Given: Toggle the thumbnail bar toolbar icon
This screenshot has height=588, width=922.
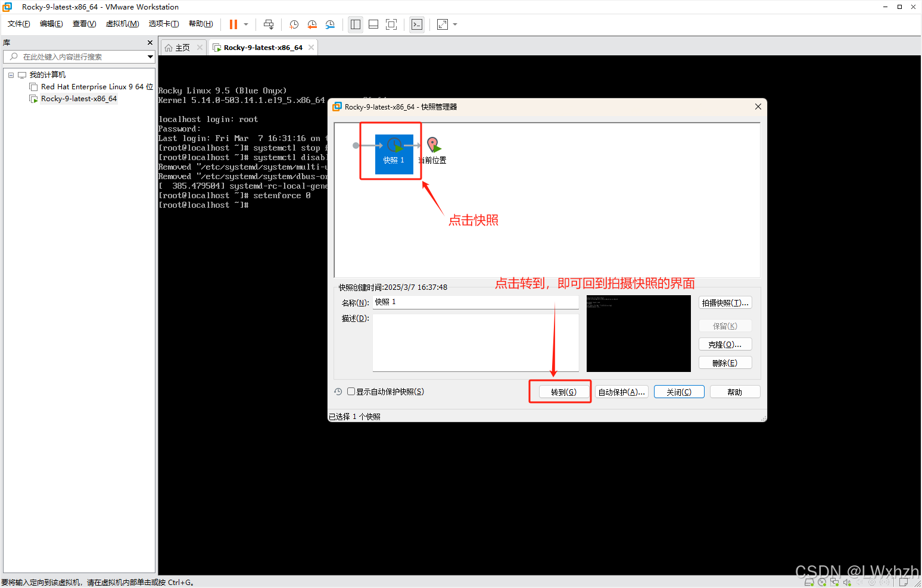Looking at the screenshot, I should 373,24.
